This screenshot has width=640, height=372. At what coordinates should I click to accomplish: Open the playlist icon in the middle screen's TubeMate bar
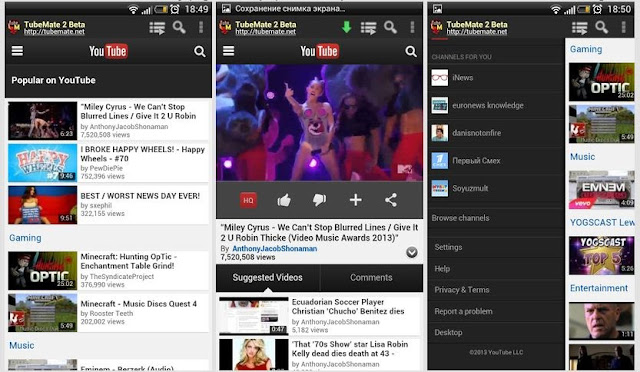coord(369,28)
